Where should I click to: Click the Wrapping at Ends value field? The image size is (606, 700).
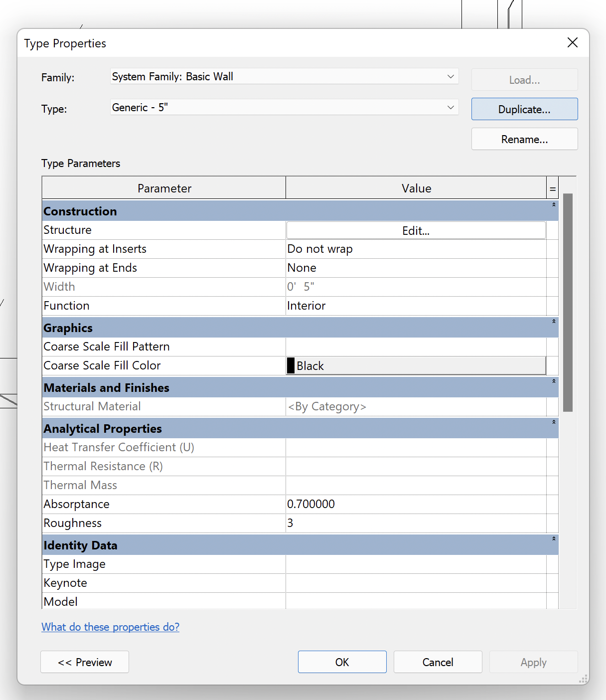click(x=416, y=268)
